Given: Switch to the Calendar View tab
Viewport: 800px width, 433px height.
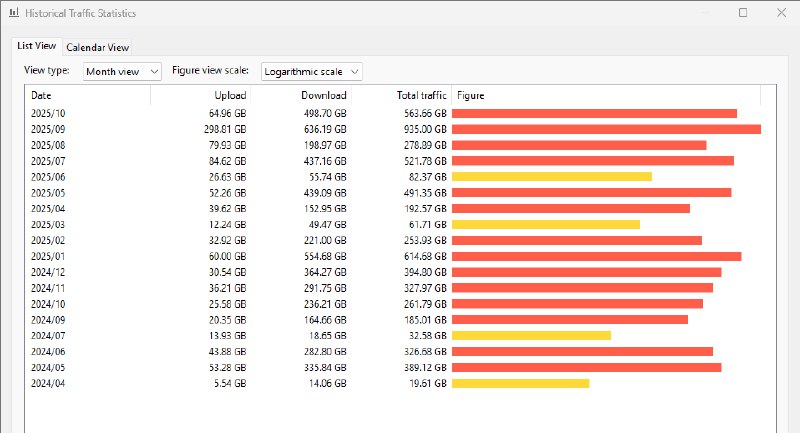Looking at the screenshot, I should click(97, 47).
